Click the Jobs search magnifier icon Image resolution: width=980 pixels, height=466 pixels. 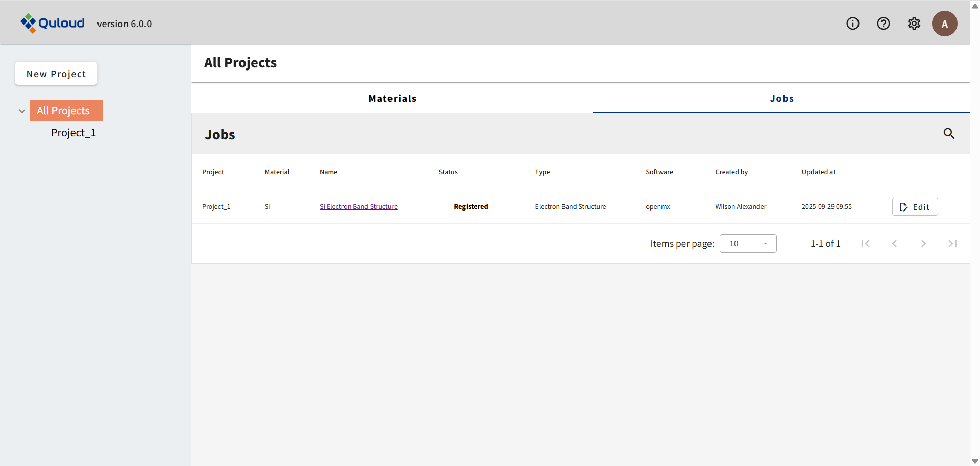949,133
